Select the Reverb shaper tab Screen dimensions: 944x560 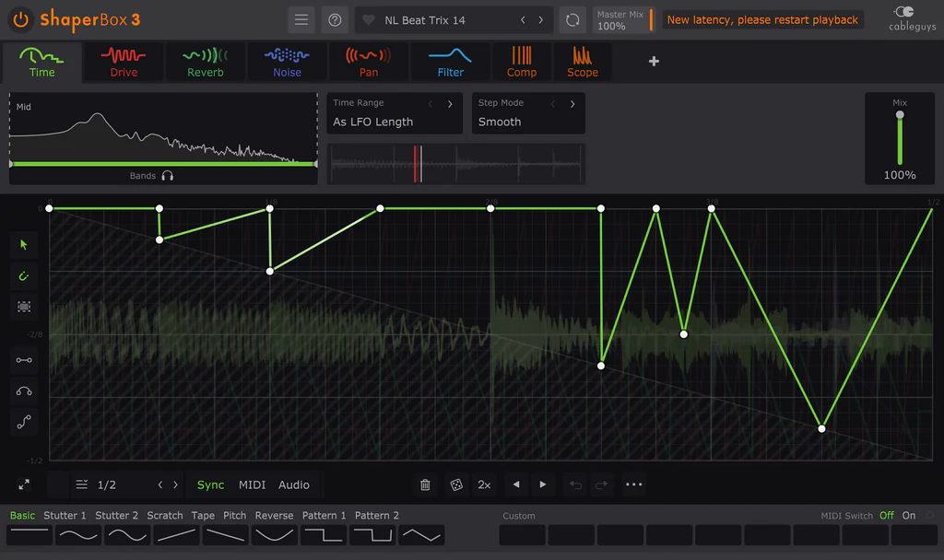click(206, 62)
